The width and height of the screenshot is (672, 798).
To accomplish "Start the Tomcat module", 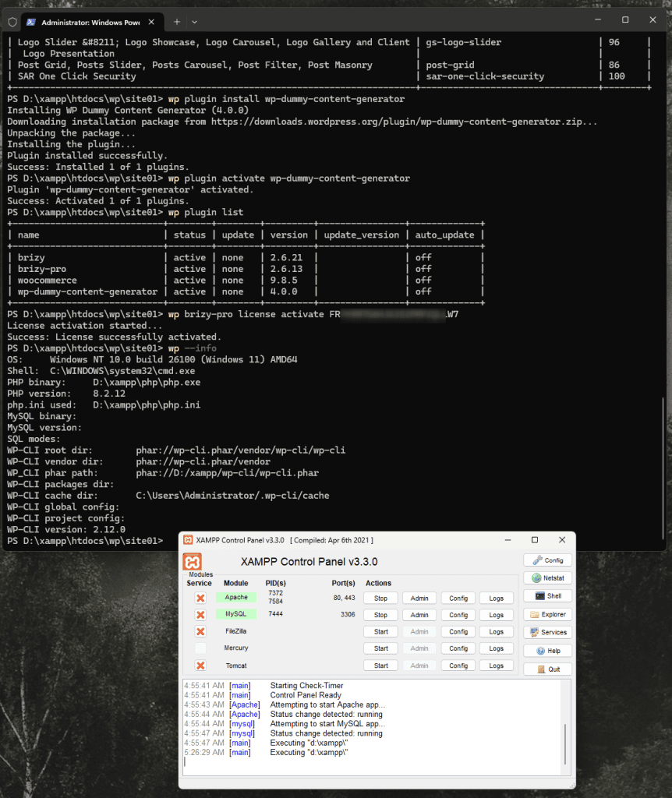I will tap(380, 666).
